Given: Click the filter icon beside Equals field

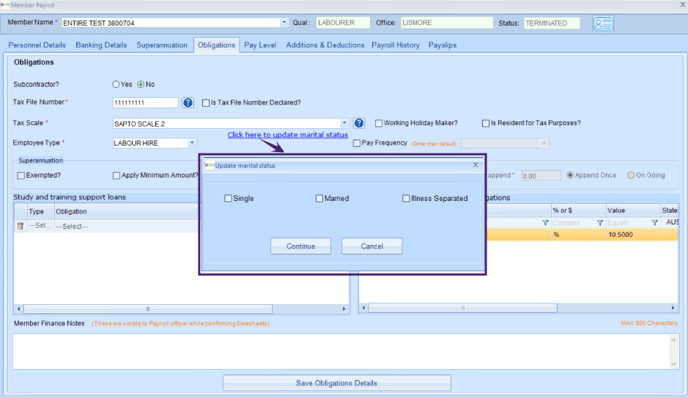Looking at the screenshot, I should coord(654,223).
